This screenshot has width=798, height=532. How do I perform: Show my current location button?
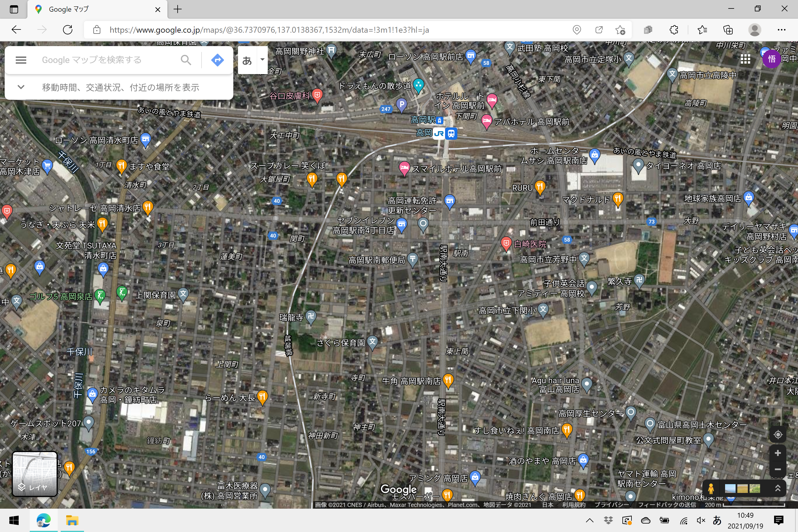pyautogui.click(x=778, y=435)
